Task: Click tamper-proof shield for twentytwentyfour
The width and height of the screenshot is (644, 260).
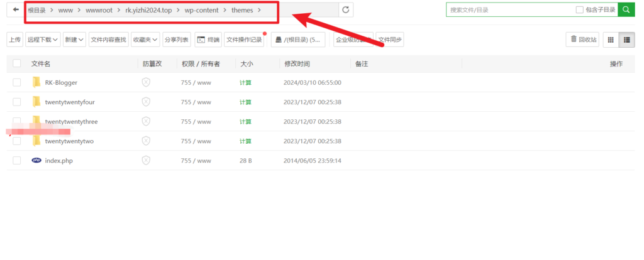Action: click(146, 102)
